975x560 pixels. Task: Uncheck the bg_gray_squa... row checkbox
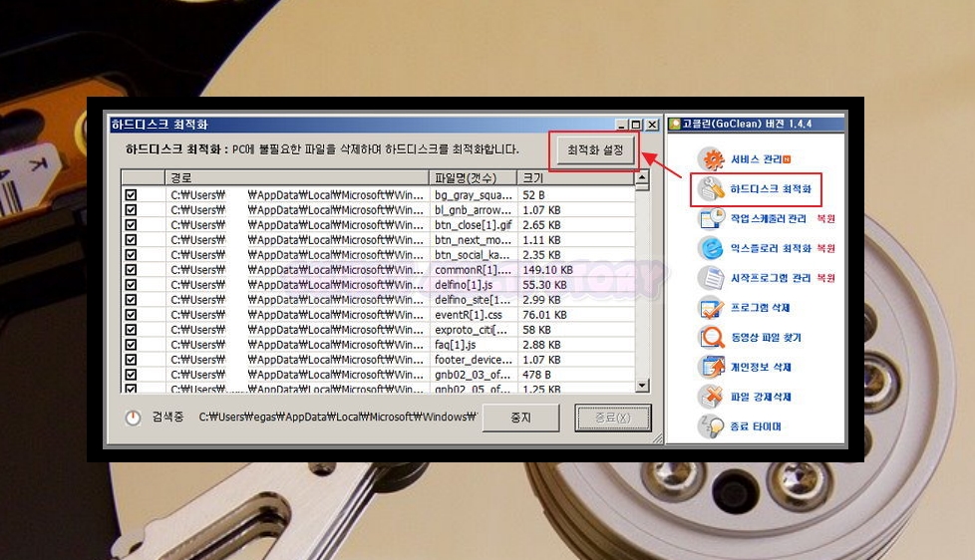click(131, 194)
